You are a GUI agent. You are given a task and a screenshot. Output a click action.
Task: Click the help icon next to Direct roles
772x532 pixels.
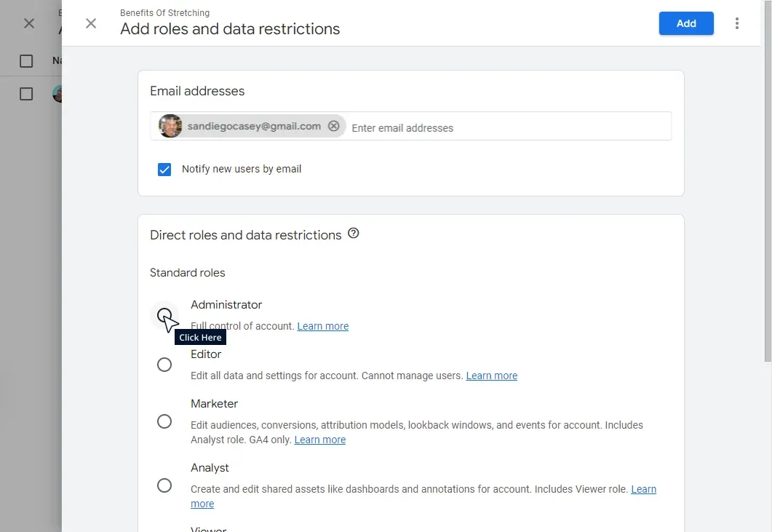354,233
